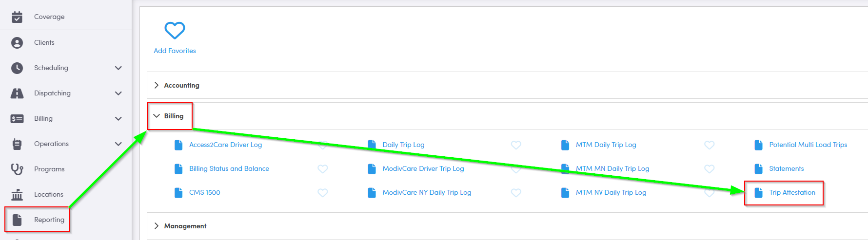Viewport: 868px width, 240px height.
Task: Expand the Accounting report section
Action: tap(157, 85)
